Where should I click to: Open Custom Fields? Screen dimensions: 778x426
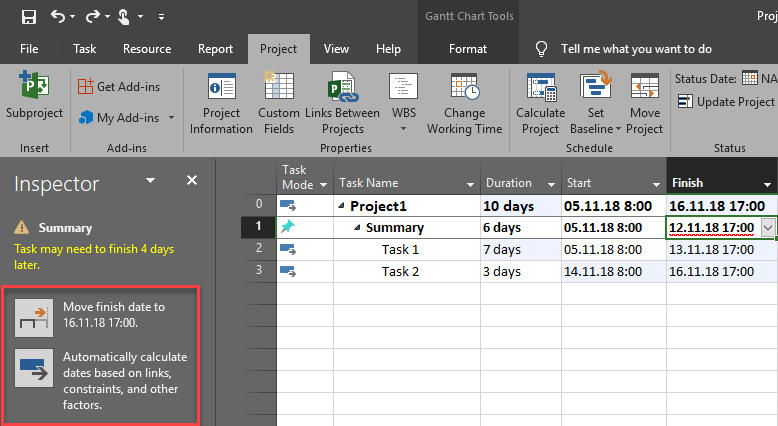point(278,103)
